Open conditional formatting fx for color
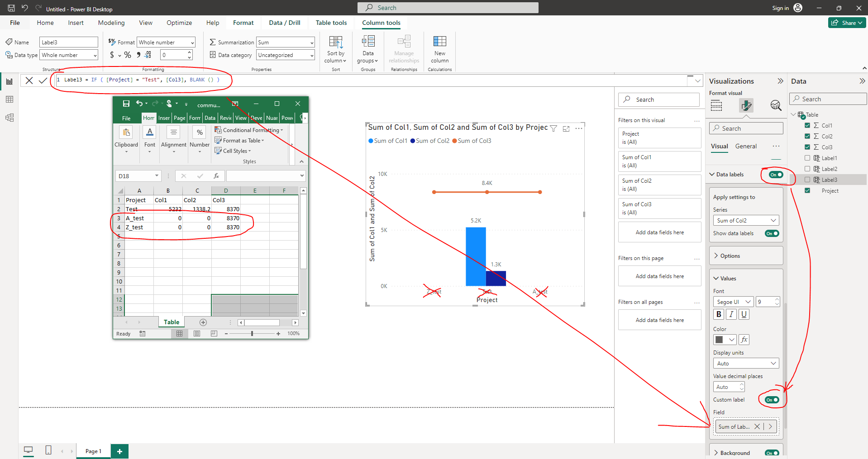Screen dimensions: 868x459 click(744, 340)
